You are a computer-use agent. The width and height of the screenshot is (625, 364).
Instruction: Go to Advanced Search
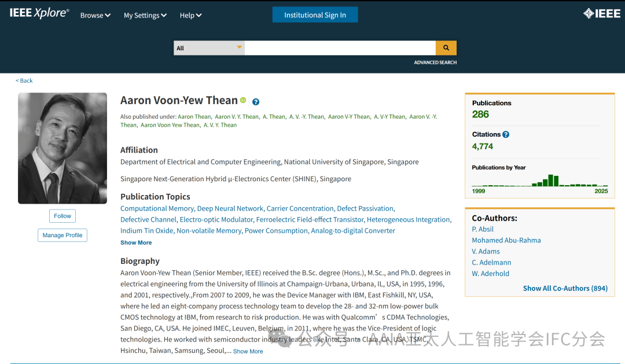pos(435,62)
